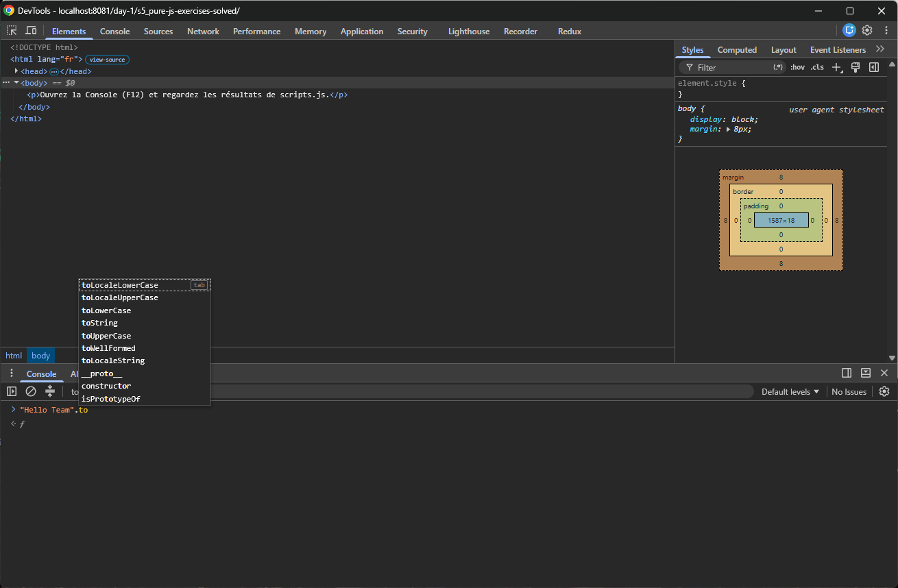This screenshot has width=898, height=588.
Task: Select the body breadcrumb
Action: click(40, 356)
